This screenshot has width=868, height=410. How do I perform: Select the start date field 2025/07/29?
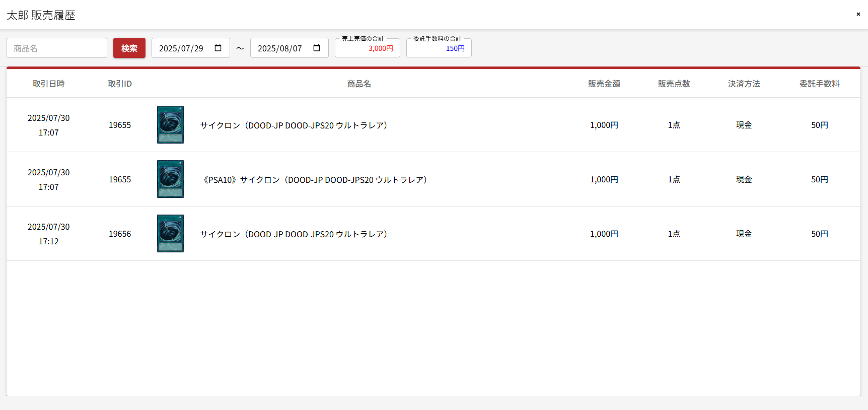(x=191, y=48)
